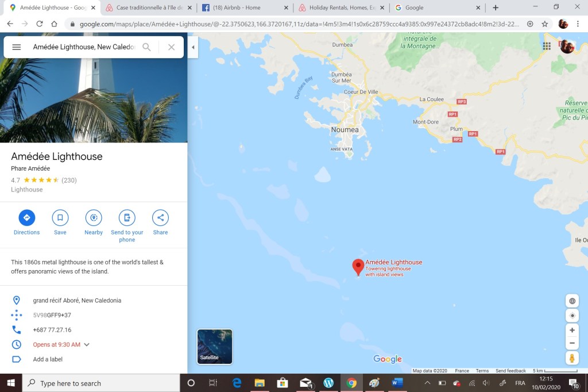Click the Windows taskbar search box
Screen dimensions: 588x392
[x=100, y=383]
